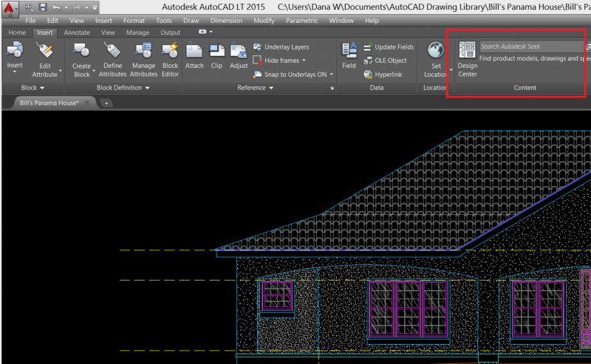This screenshot has width=591, height=364.
Task: Click the Adjust reference icon
Action: [239, 55]
